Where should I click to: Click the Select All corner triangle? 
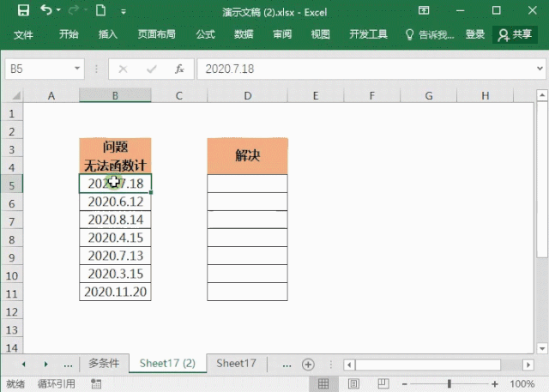tap(15, 95)
